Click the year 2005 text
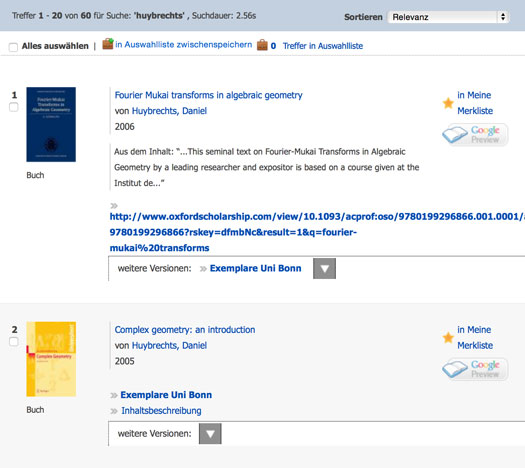Screen dimensions: 525x468 (124, 361)
